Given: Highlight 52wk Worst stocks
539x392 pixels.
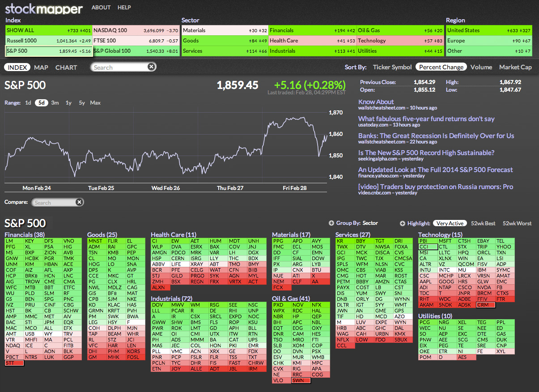Looking at the screenshot, I should point(517,223).
